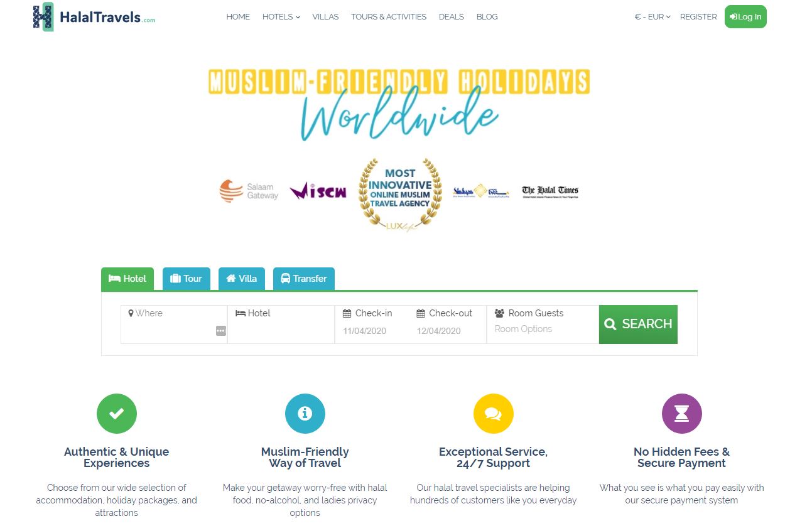This screenshot has height=526, width=812.
Task: Open the Room Guests options dropdown
Action: coord(543,325)
